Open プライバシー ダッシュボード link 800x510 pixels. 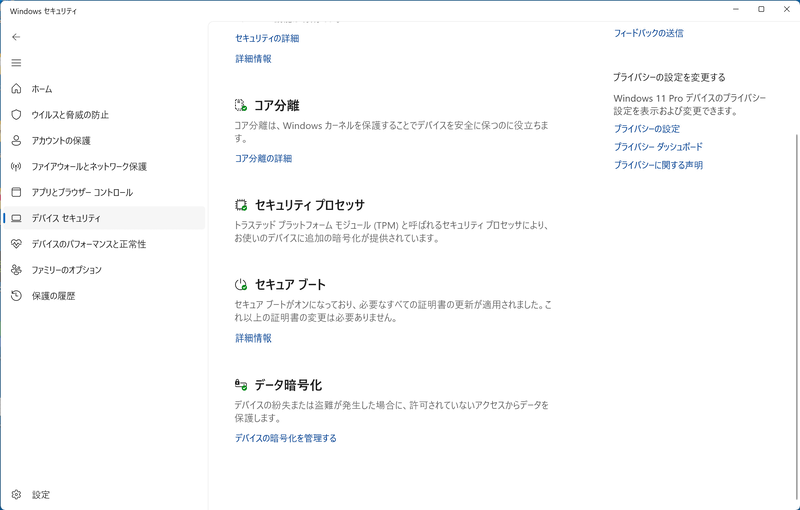point(658,147)
